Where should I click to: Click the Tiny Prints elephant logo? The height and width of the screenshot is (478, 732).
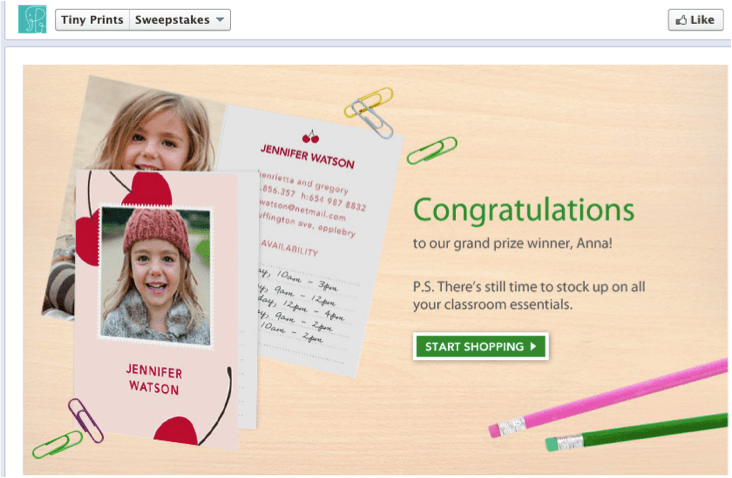click(x=32, y=19)
